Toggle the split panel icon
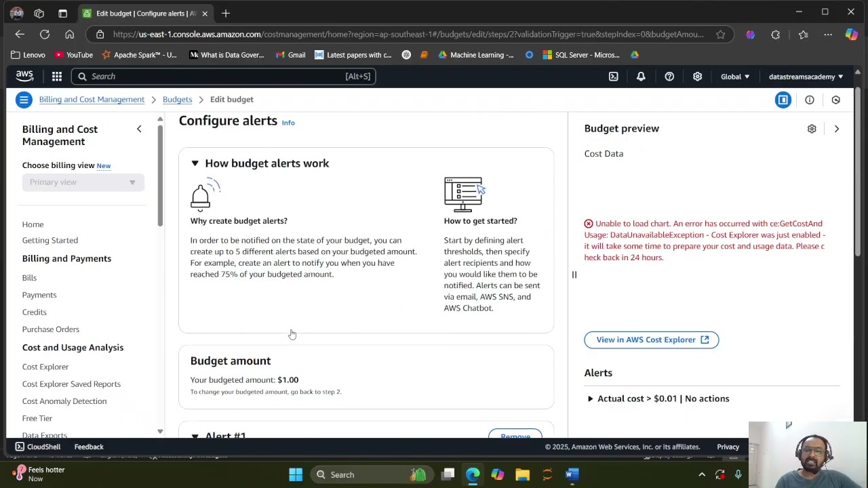This screenshot has width=868, height=488. pos(783,100)
